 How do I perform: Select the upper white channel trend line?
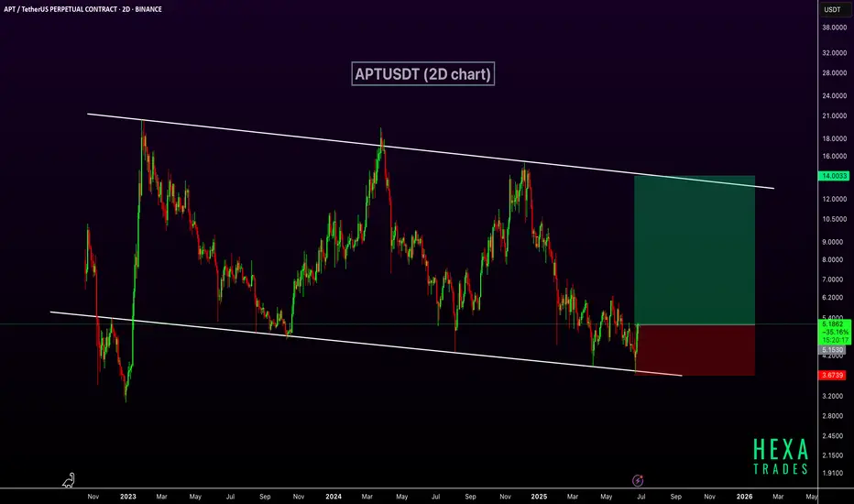coord(431,151)
